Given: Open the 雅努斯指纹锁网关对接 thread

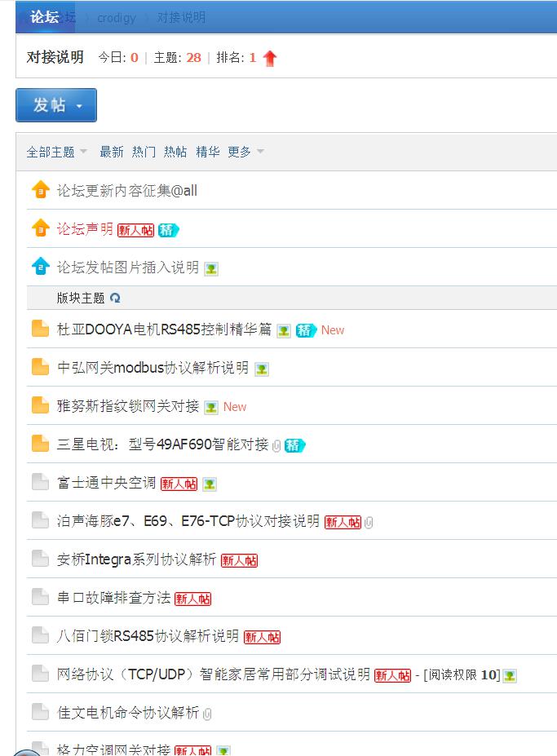Looking at the screenshot, I should coord(128,406).
